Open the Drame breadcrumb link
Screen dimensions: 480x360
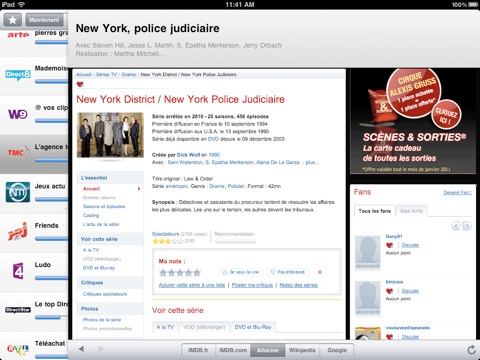pos(129,74)
